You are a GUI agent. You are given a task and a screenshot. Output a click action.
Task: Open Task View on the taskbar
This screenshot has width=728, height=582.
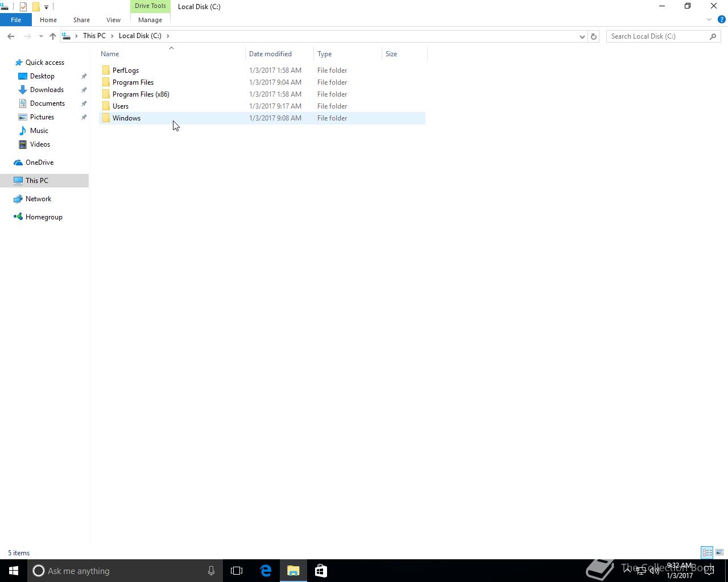click(x=237, y=571)
